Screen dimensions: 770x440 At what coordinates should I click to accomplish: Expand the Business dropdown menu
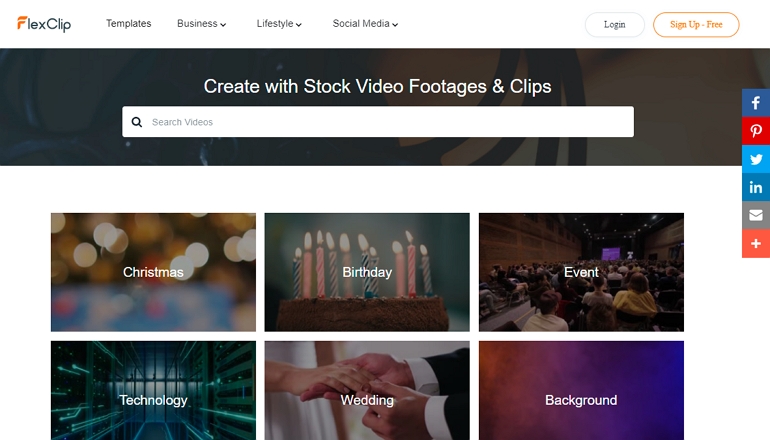(201, 24)
